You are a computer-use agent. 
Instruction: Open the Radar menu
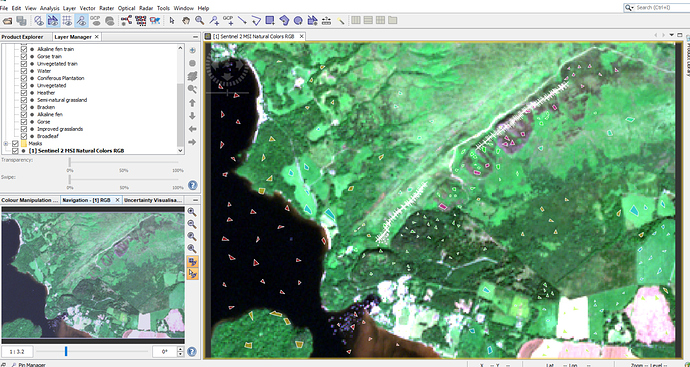(146, 8)
